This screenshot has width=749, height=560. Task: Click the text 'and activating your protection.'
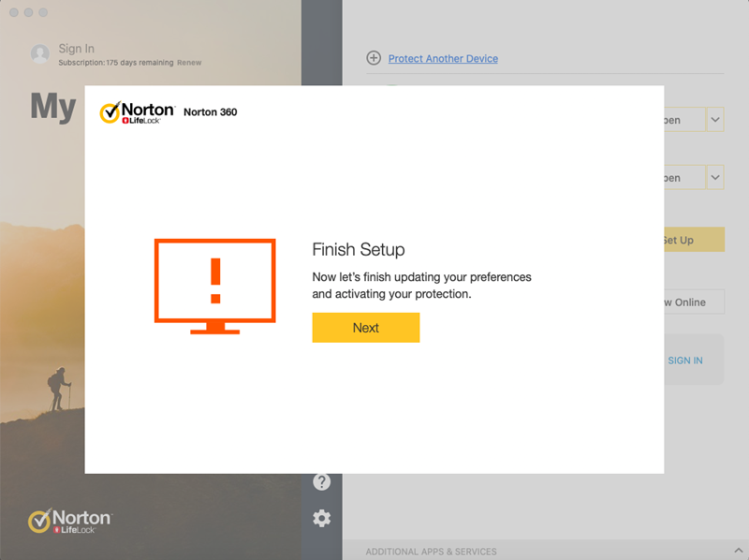[391, 294]
